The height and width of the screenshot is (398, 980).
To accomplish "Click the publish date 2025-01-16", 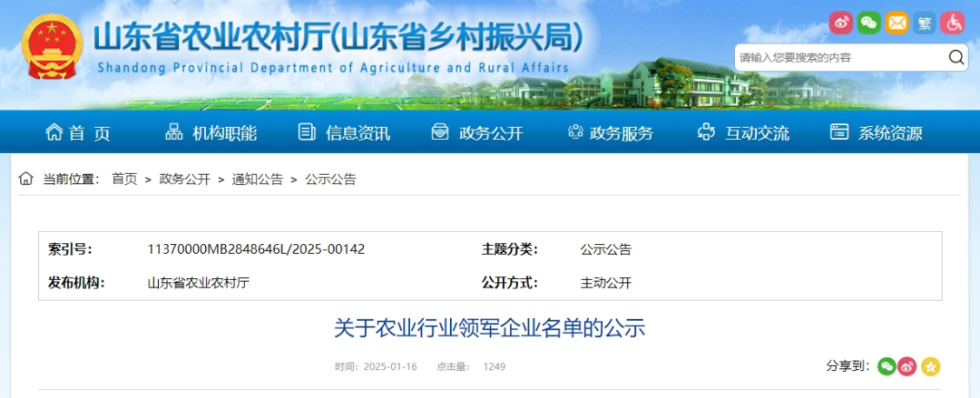I will (390, 367).
